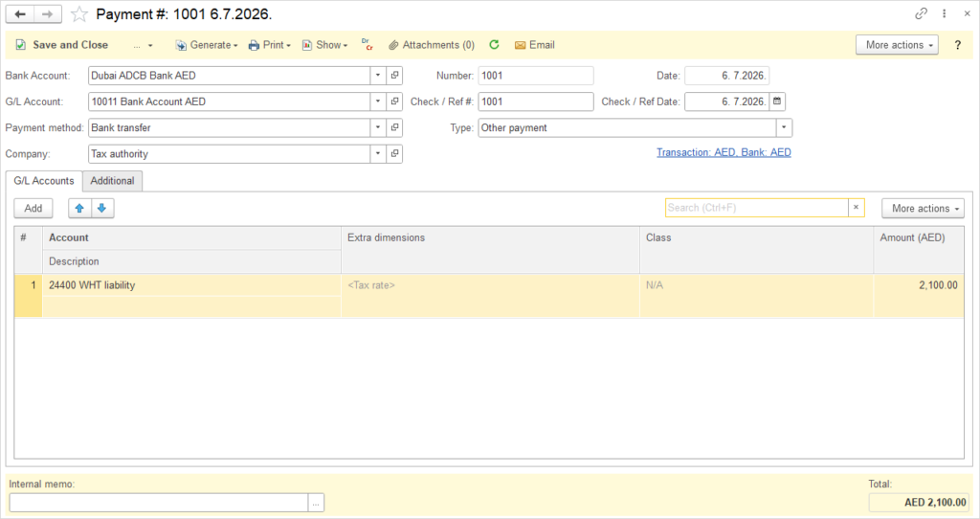Select the Check / Ref Date field
Viewport: 980px width, 519px height.
727,102
